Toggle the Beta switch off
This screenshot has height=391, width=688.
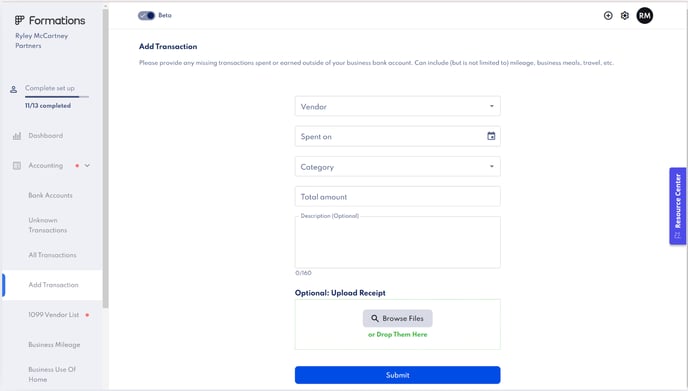tap(147, 15)
